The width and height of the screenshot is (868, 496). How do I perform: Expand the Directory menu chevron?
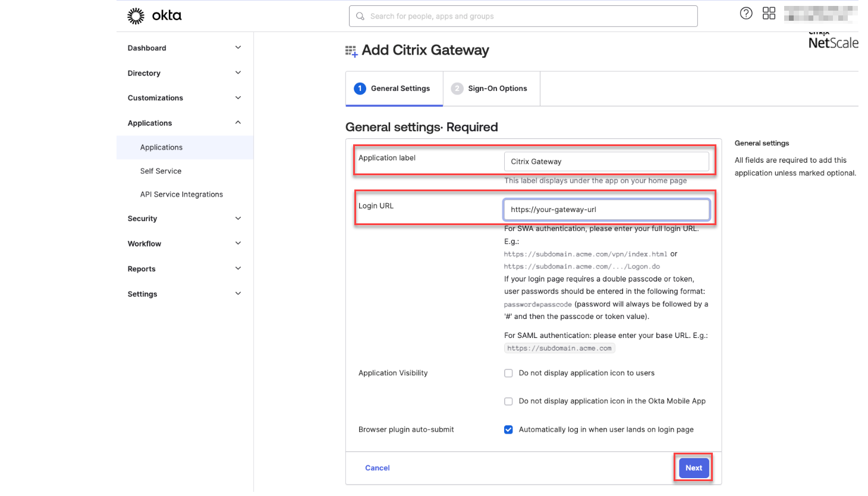[x=238, y=73]
